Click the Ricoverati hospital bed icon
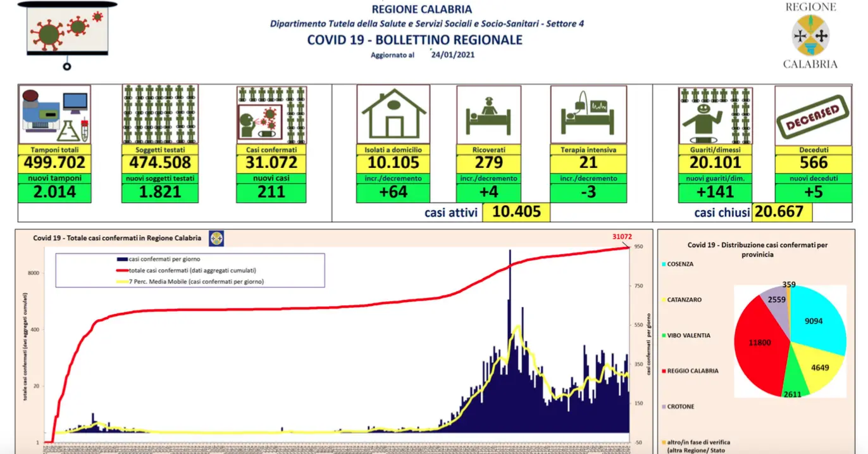The width and height of the screenshot is (868, 454). point(488,115)
